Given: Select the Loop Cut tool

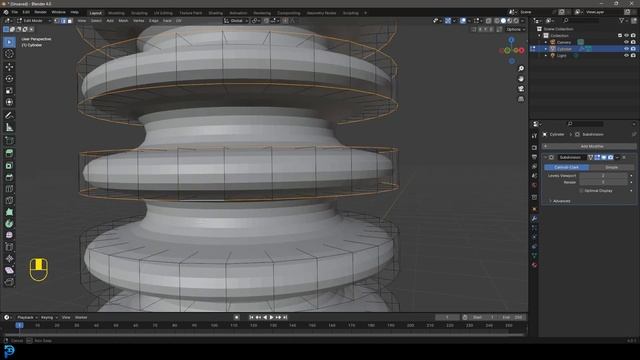Looking at the screenshot, I should click(x=9, y=189).
